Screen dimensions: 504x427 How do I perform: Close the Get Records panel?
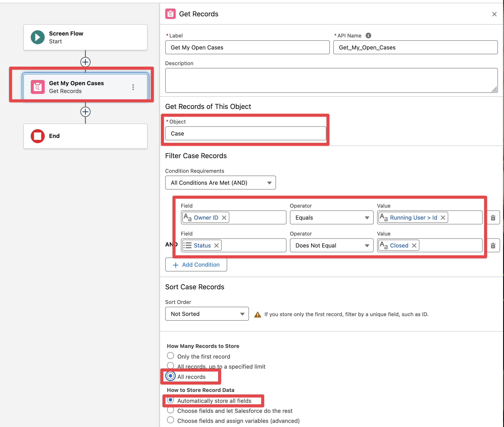pos(494,14)
